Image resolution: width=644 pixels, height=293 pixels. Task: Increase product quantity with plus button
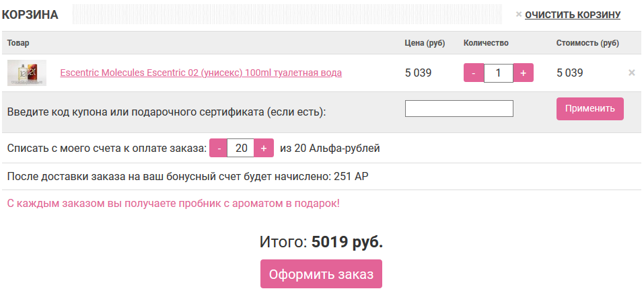(524, 73)
